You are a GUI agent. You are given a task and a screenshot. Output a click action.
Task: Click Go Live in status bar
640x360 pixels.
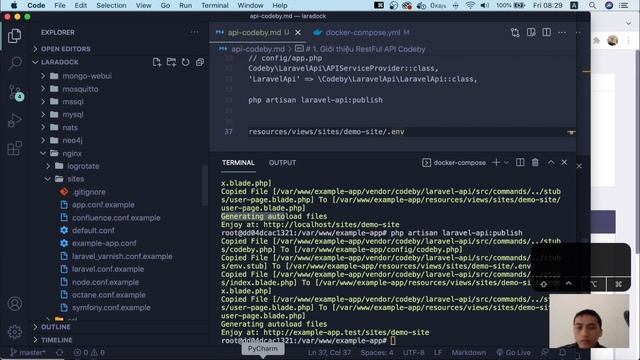click(x=513, y=353)
